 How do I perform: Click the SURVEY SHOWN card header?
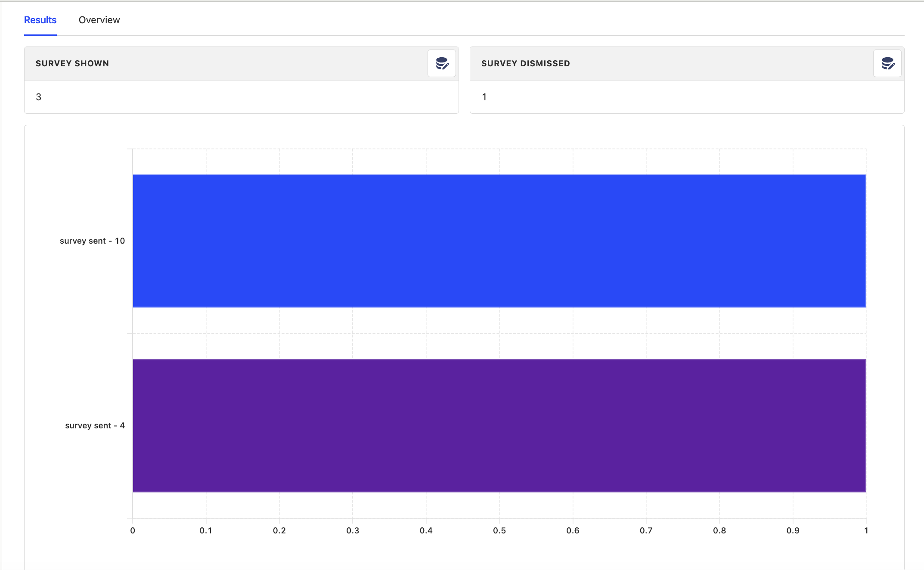click(72, 63)
